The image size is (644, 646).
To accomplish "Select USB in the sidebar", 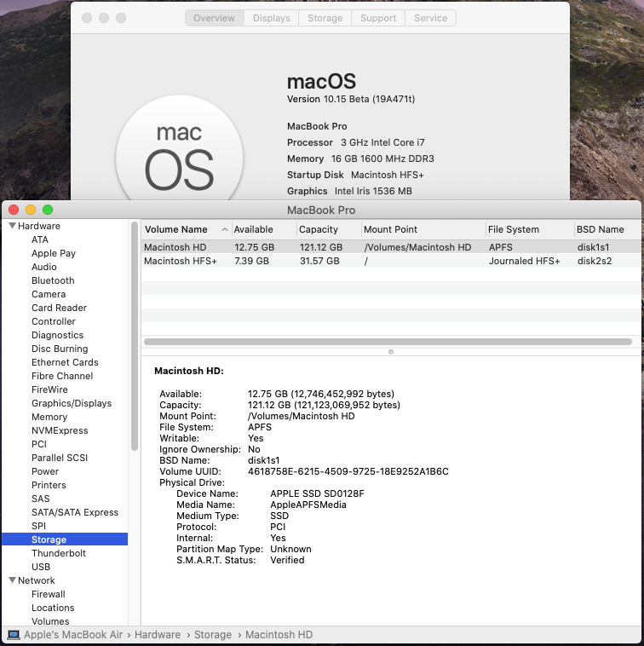I will (41, 567).
